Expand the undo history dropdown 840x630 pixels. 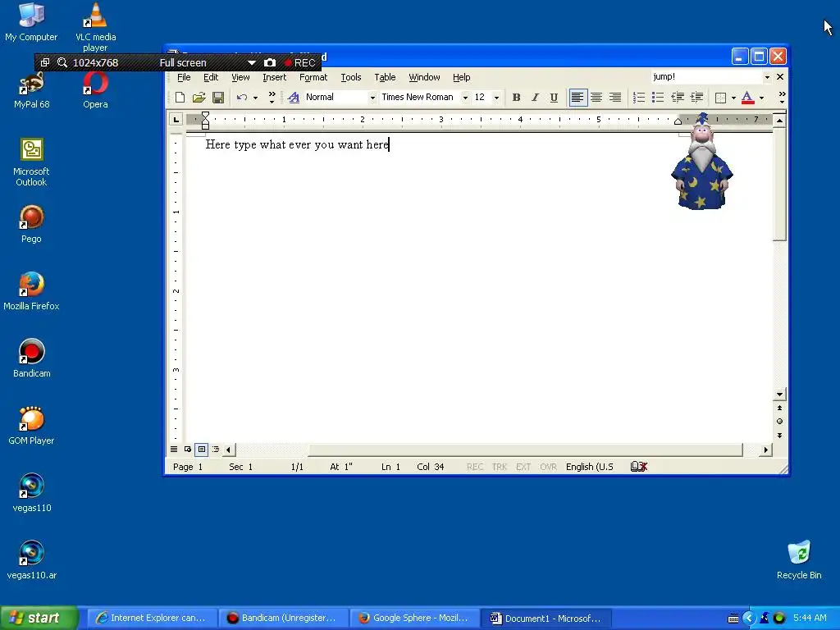tap(256, 98)
